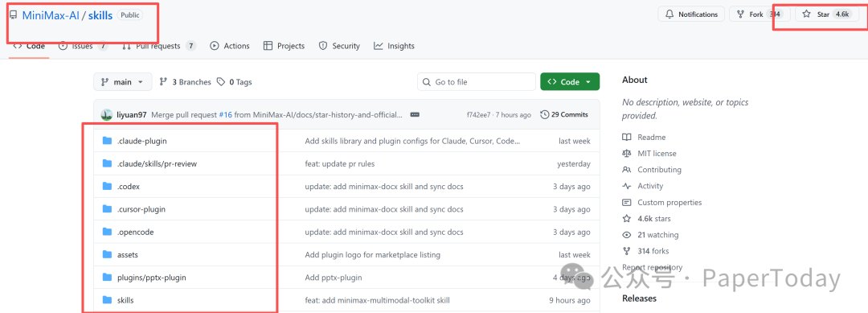Open the skills repository name link
Screen dimensions: 868x313
(x=100, y=15)
